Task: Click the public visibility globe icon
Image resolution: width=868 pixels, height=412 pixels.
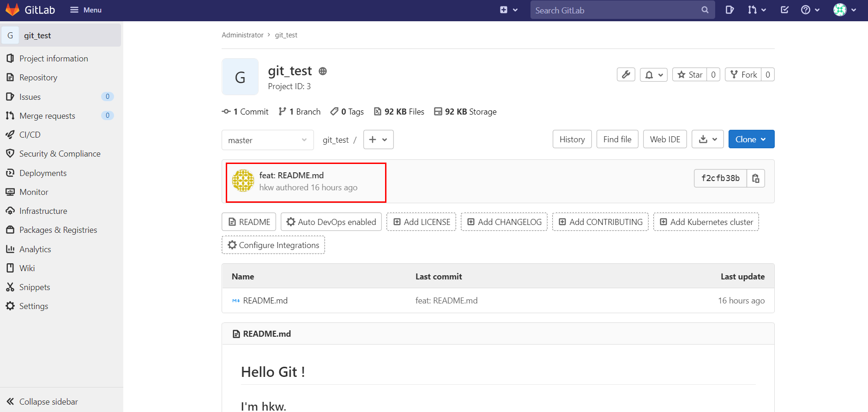Action: coord(323,71)
